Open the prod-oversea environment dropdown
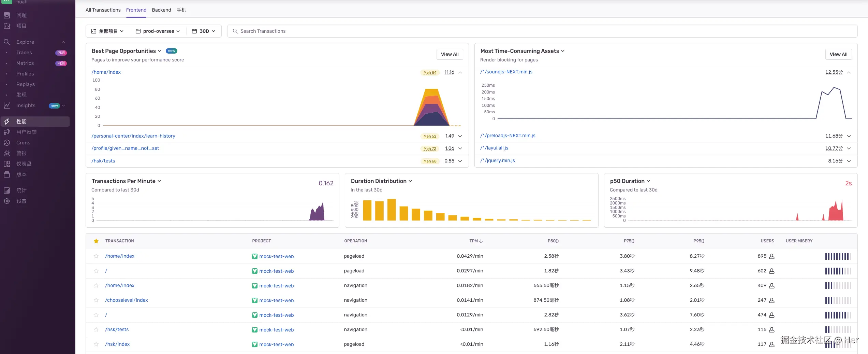Image resolution: width=868 pixels, height=354 pixels. point(158,31)
